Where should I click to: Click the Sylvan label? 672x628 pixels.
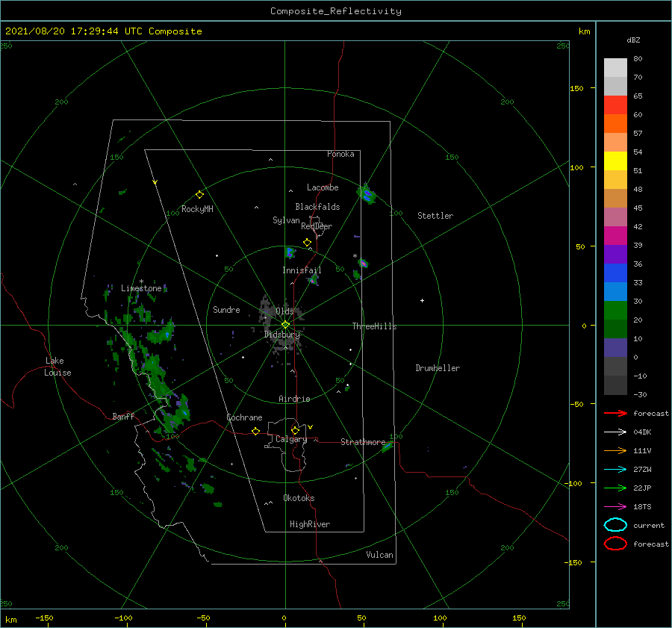pos(286,220)
